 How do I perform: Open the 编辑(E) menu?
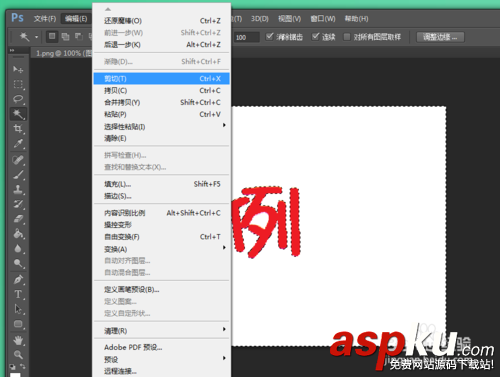(76, 19)
